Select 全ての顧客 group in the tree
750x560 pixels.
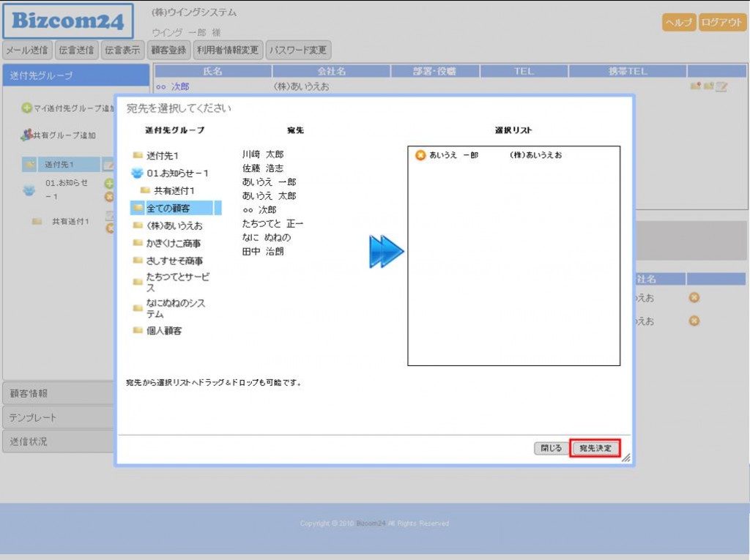click(168, 209)
